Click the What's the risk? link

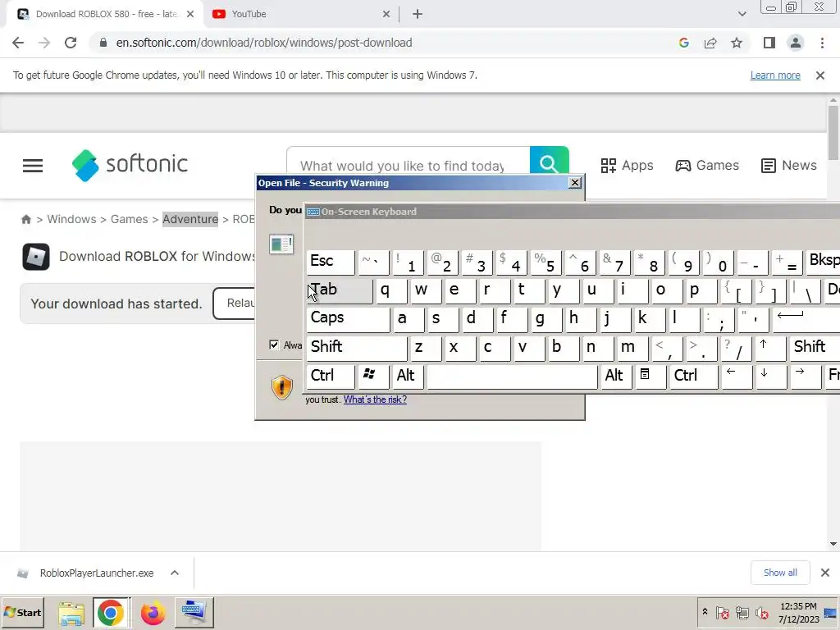coord(375,399)
